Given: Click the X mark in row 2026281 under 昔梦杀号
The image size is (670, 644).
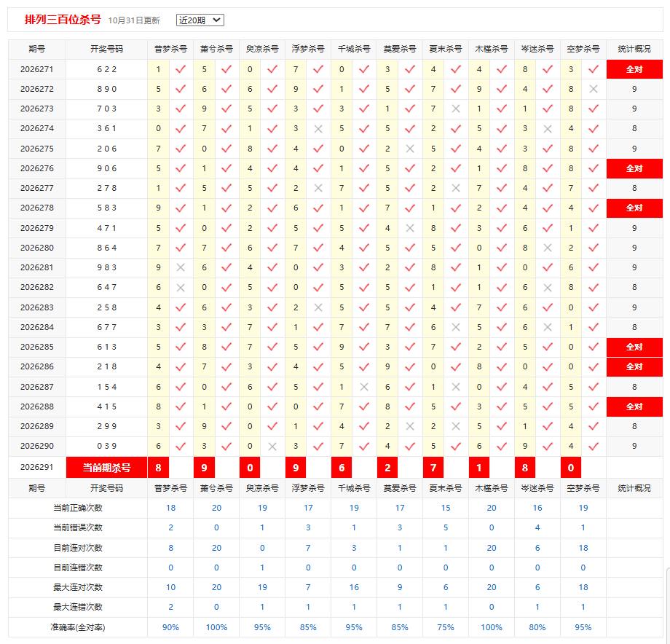Looking at the screenshot, I should 181,267.
